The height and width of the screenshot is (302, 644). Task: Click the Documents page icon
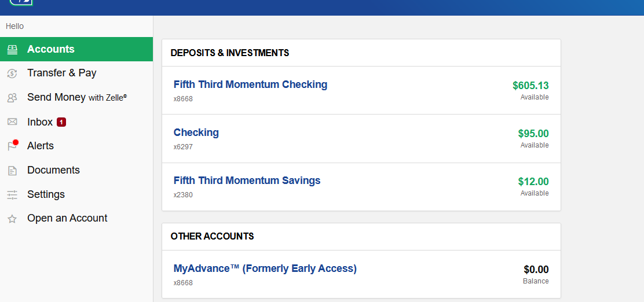12,171
